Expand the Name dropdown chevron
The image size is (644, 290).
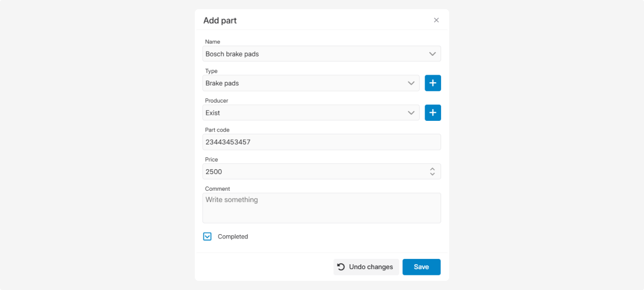[433, 54]
